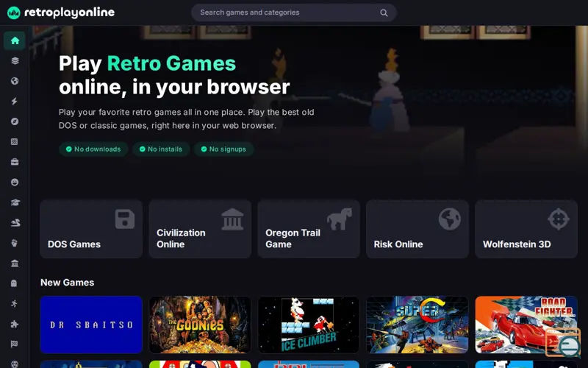Image resolution: width=588 pixels, height=368 pixels.
Task: Open the Super C game thumbnail
Action: coord(417,325)
